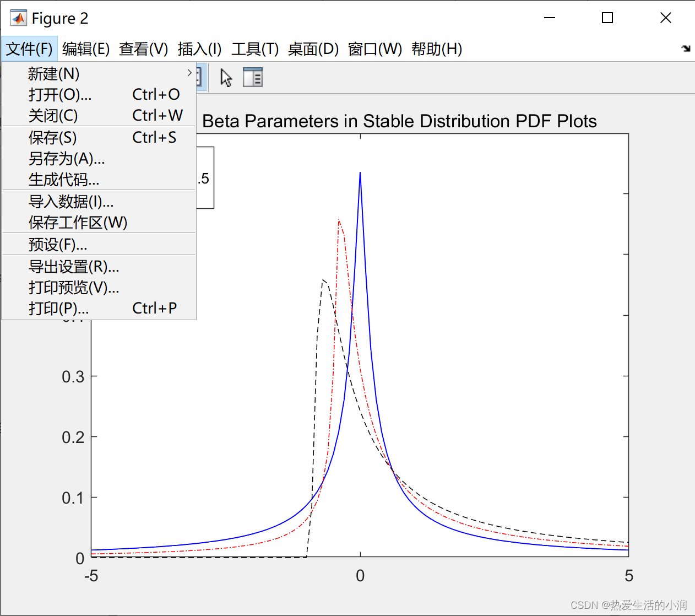
Task: Click x-axis tick label -5
Action: coord(91,576)
